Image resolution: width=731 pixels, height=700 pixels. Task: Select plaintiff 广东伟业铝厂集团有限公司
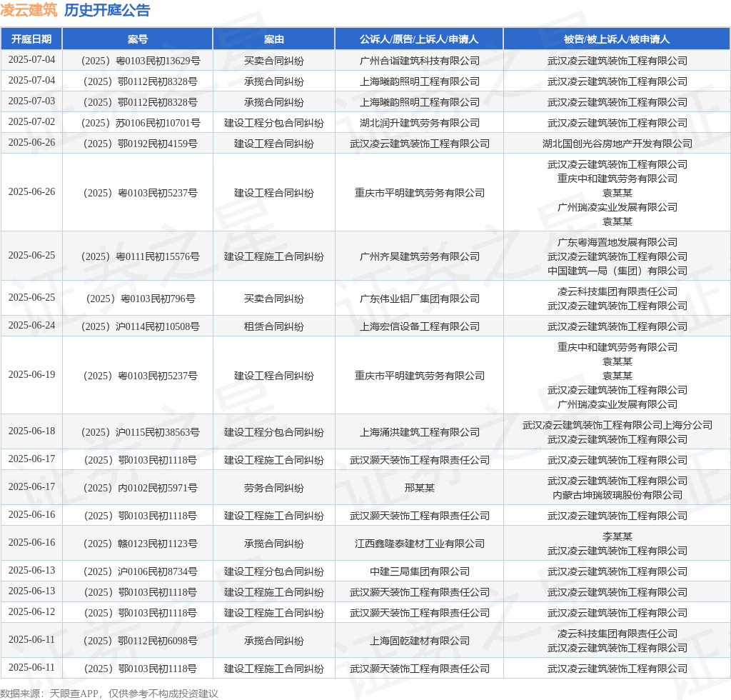pos(420,299)
